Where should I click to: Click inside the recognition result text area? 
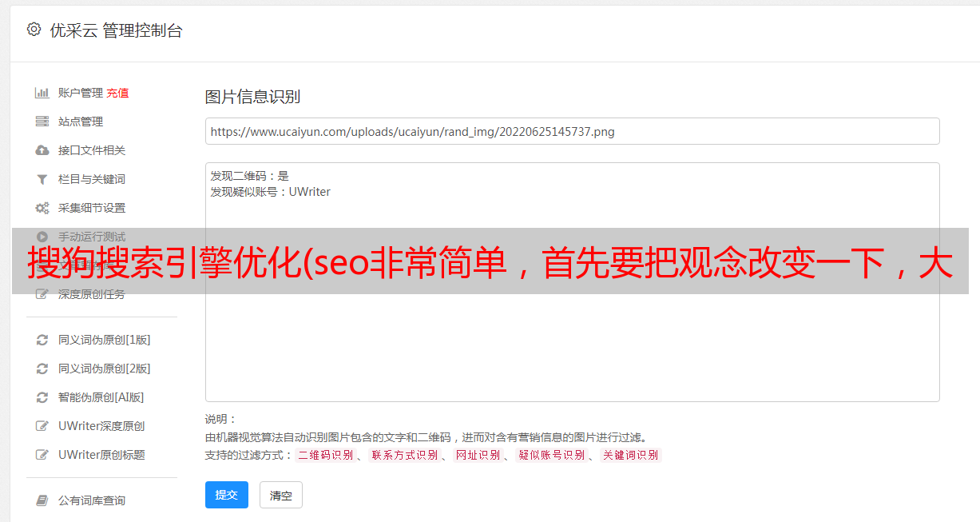pos(572,282)
